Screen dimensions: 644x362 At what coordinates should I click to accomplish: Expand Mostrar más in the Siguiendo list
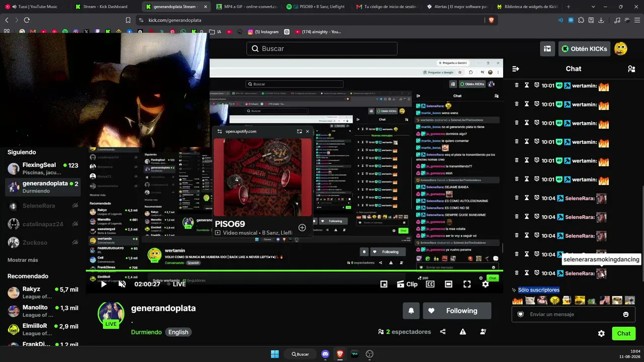coord(23,260)
